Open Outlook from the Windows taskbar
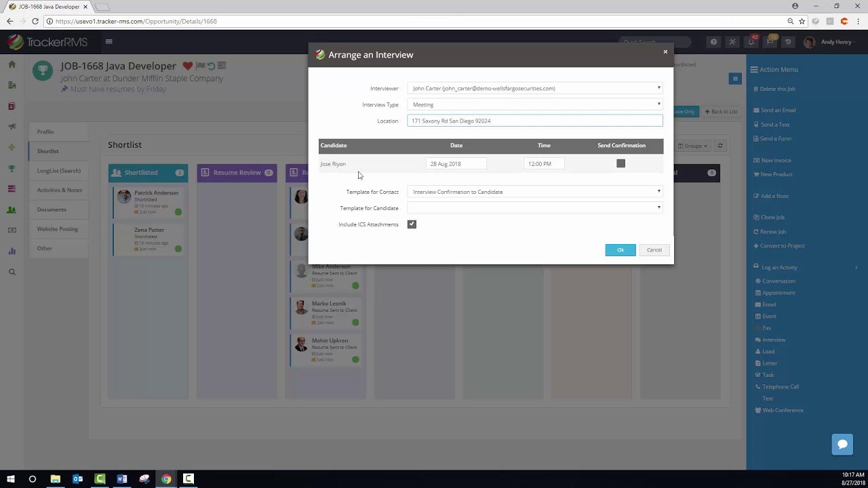The image size is (868, 488). click(x=77, y=479)
